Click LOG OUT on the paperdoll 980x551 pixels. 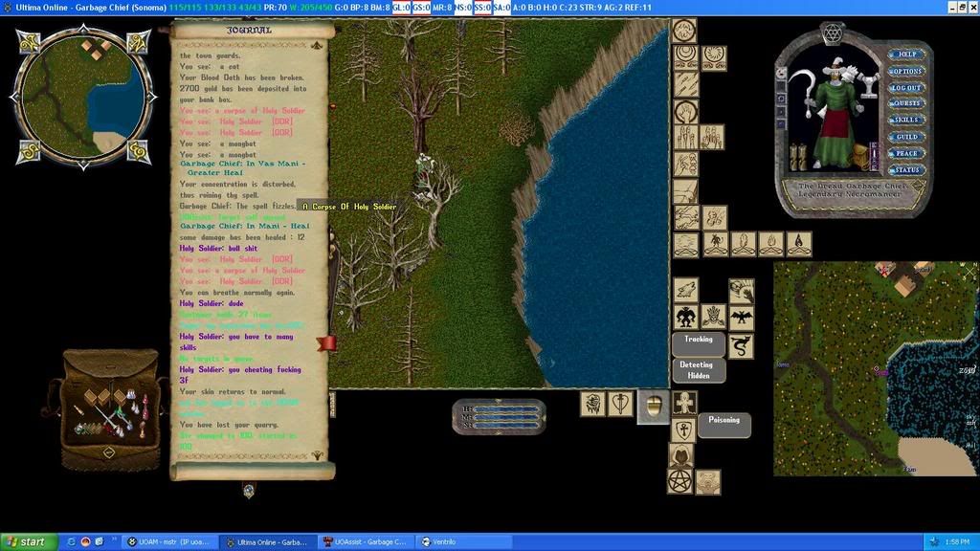click(x=906, y=87)
